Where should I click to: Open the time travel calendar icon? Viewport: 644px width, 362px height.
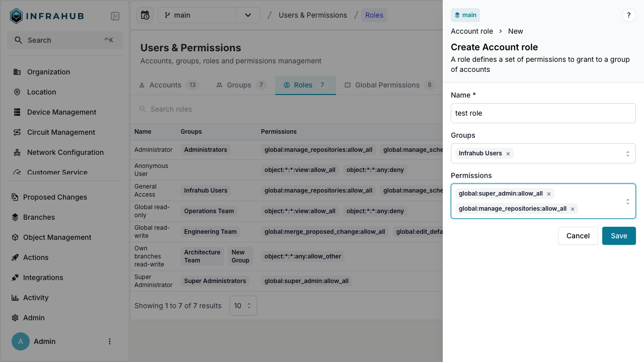[145, 15]
